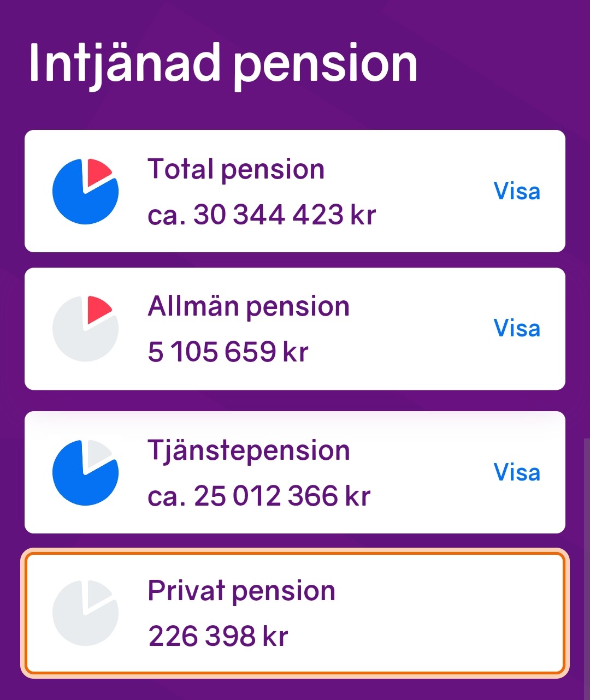Viewport: 590px width, 700px height.
Task: Click the 25 012 366 kr amount
Action: [259, 496]
